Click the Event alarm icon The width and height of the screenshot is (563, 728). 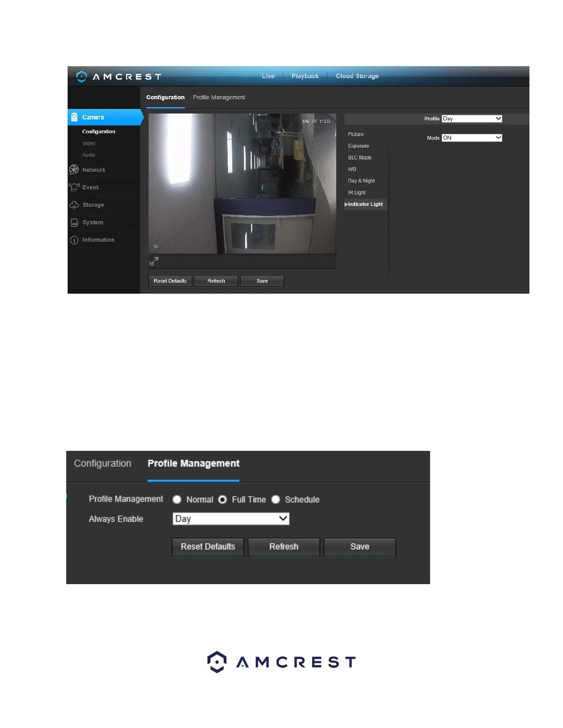74,187
